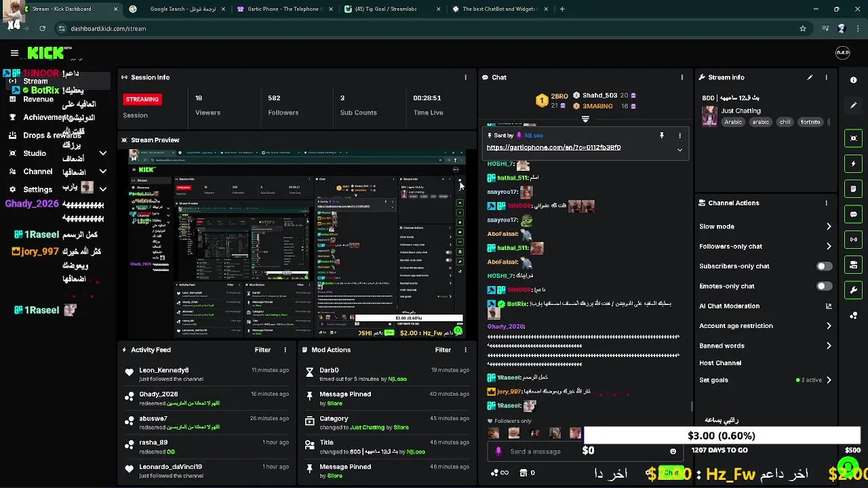Open Banned words chevron
Image resolution: width=868 pixels, height=488 pixels.
(829, 346)
